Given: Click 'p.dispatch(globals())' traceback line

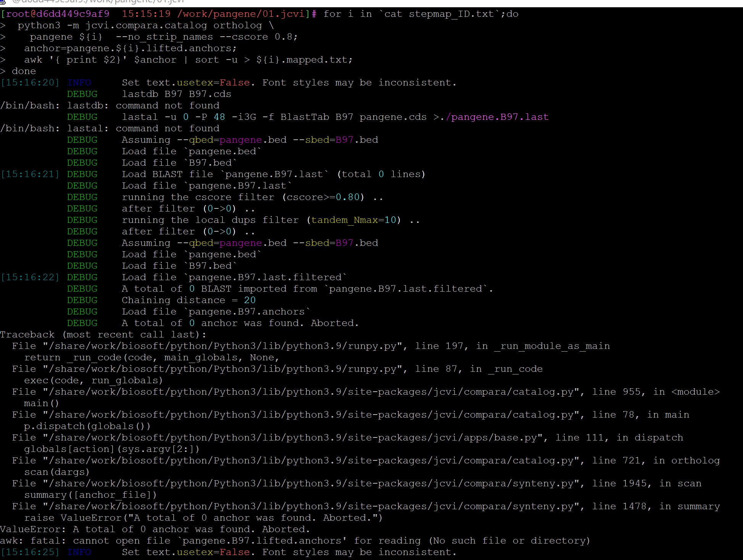Looking at the screenshot, I should coord(87,426).
